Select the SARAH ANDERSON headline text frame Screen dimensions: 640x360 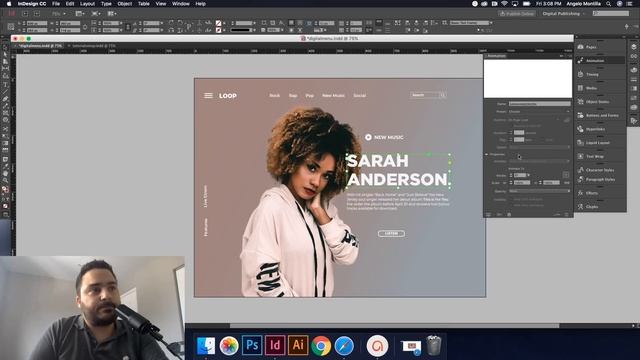coord(398,171)
